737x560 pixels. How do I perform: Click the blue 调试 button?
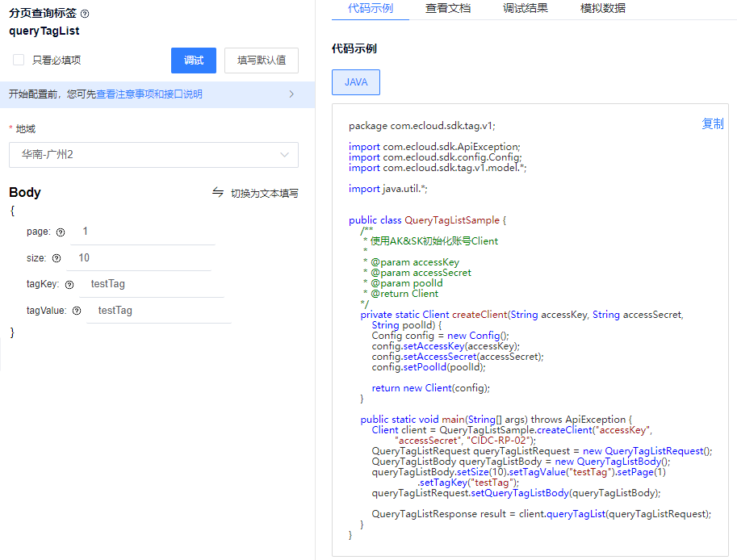click(x=194, y=61)
